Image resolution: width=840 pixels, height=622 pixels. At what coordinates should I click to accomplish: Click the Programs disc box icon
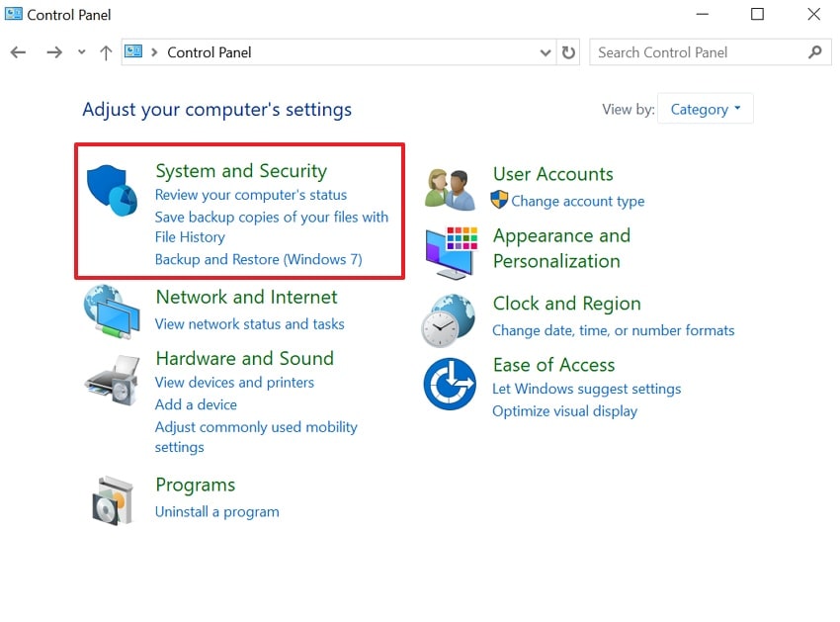(x=112, y=499)
